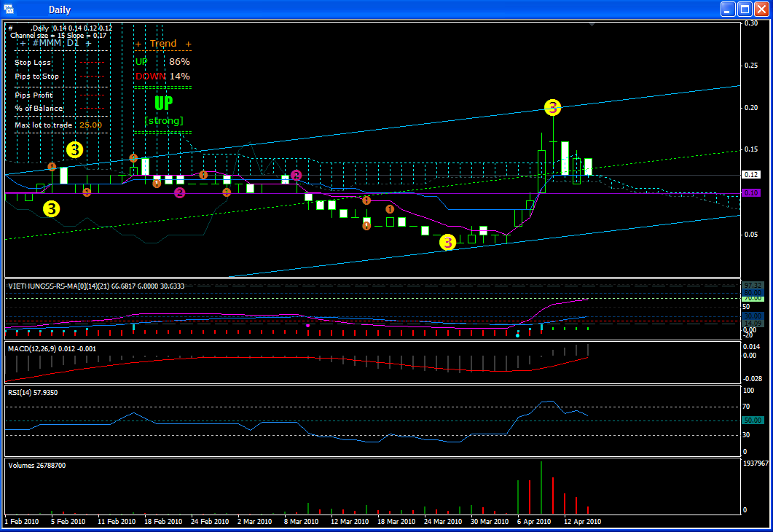Viewport: 773px width, 532px height.
Task: Click the 14.09 level label on the indicator scale
Action: 753,324
